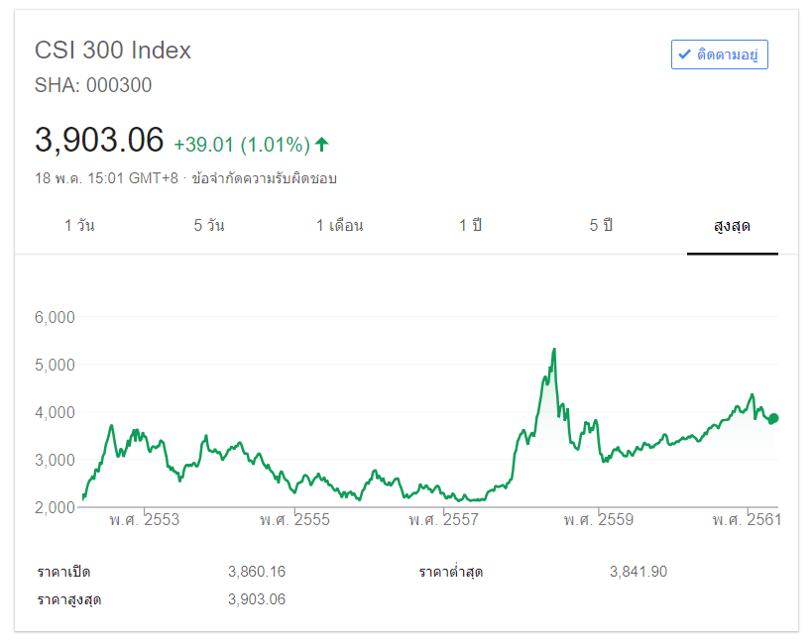Click the checkmark icon on follow button
This screenshot has height=644, width=812.
tap(684, 54)
